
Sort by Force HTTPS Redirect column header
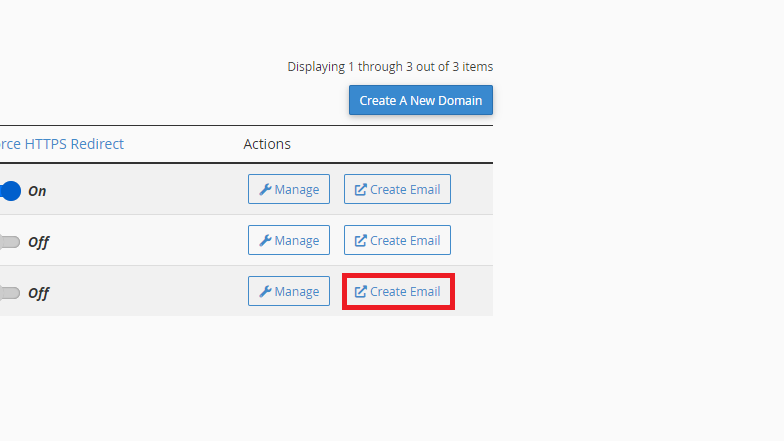[62, 144]
